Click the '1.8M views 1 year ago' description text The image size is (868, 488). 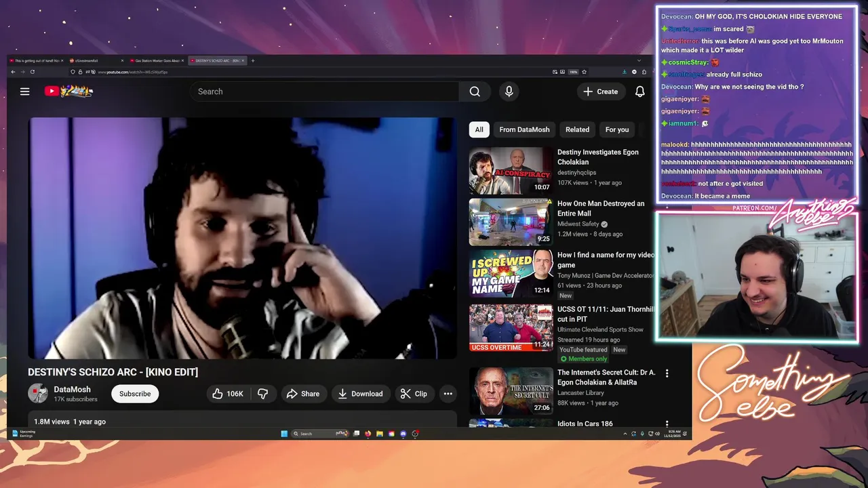(x=70, y=422)
